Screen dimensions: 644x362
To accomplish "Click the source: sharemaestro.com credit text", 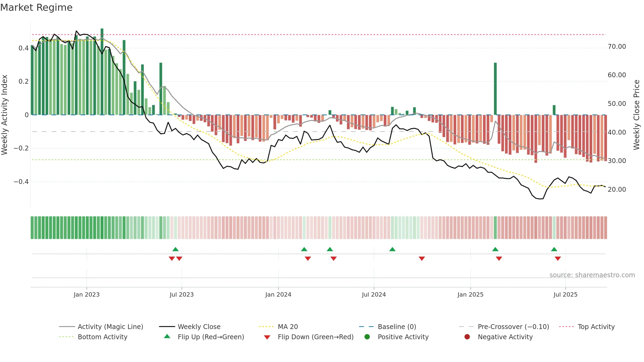I will (x=592, y=275).
